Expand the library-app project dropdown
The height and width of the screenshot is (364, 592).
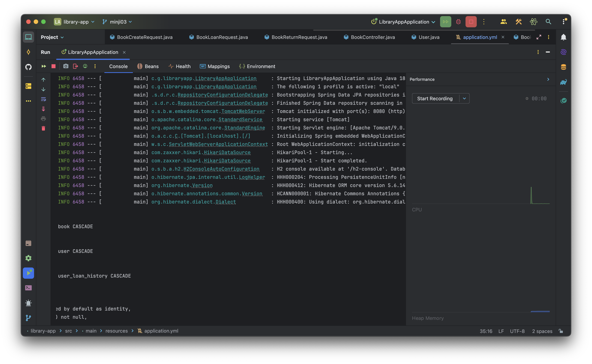click(74, 22)
